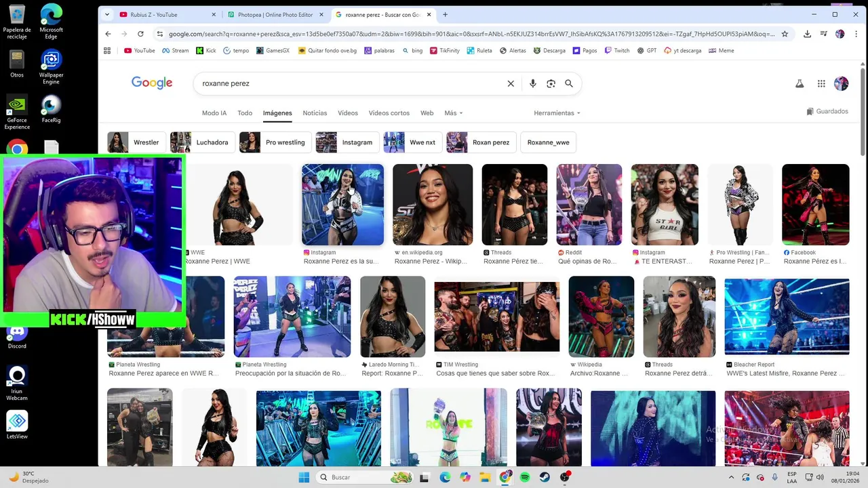Viewport: 868px width, 488px height.
Task: Open Wallpaper Engine desktop icon
Action: click(51, 67)
